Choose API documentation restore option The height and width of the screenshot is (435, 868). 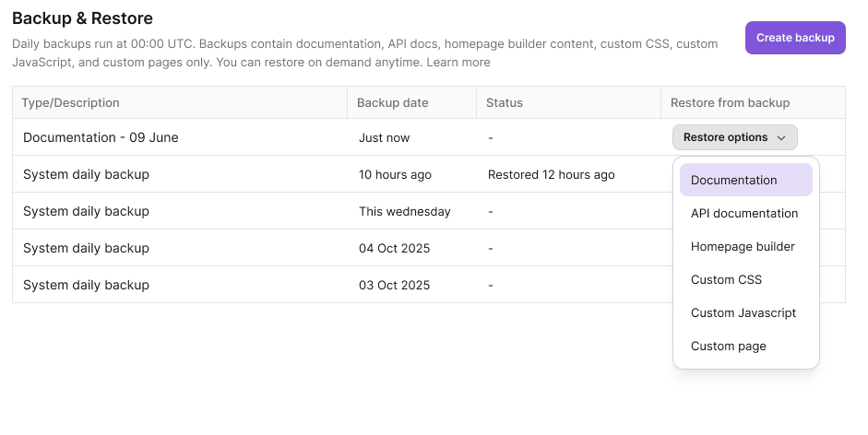coord(745,213)
